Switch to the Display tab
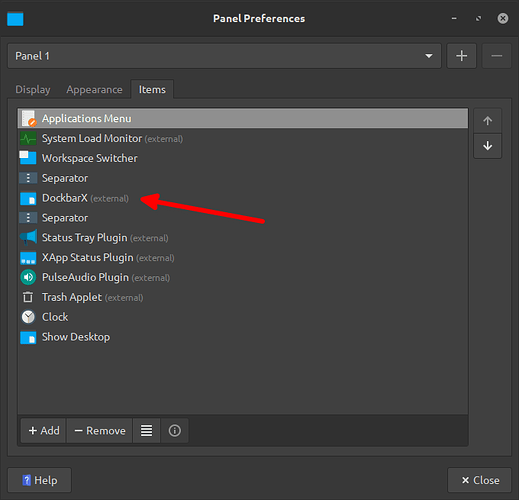Screen dimensions: 519x500 click(33, 89)
